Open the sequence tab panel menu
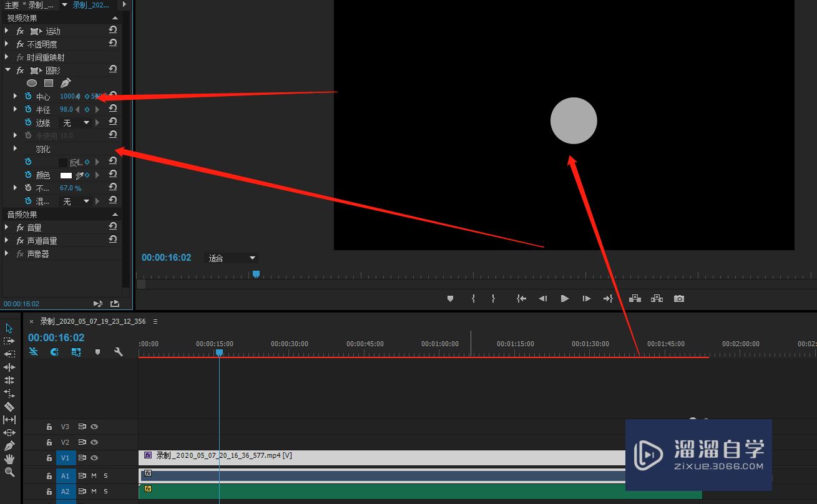817x504 pixels. pos(155,321)
